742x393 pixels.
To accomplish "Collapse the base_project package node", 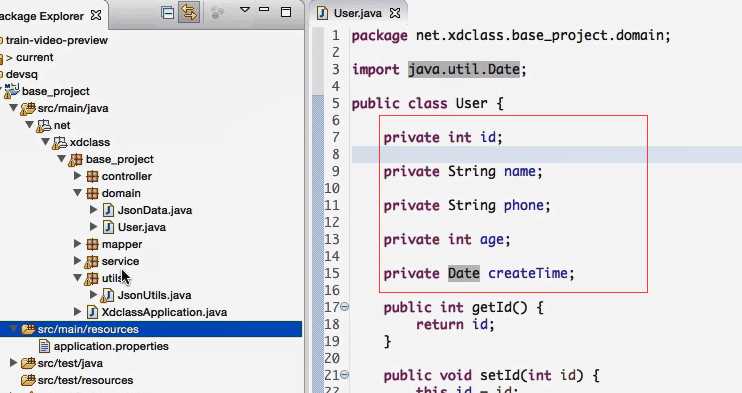I will pyautogui.click(x=62, y=159).
